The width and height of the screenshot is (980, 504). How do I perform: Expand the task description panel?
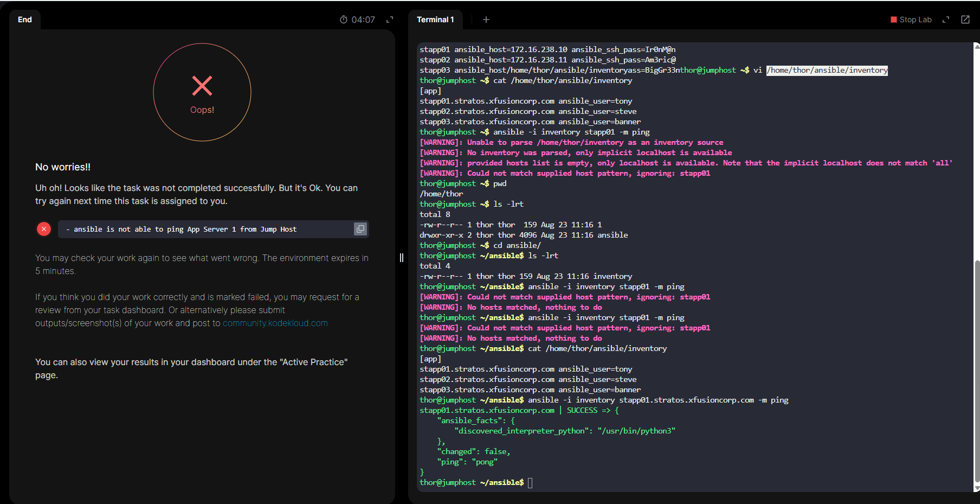(x=389, y=20)
